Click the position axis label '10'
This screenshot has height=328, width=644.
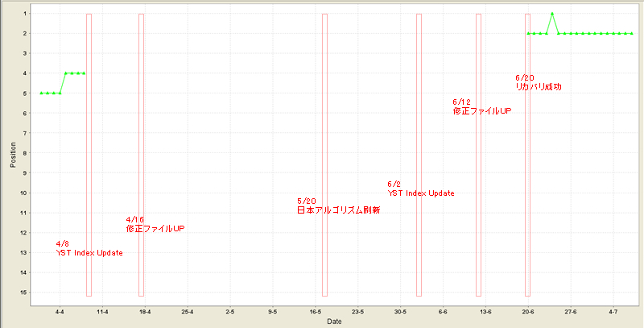point(23,193)
